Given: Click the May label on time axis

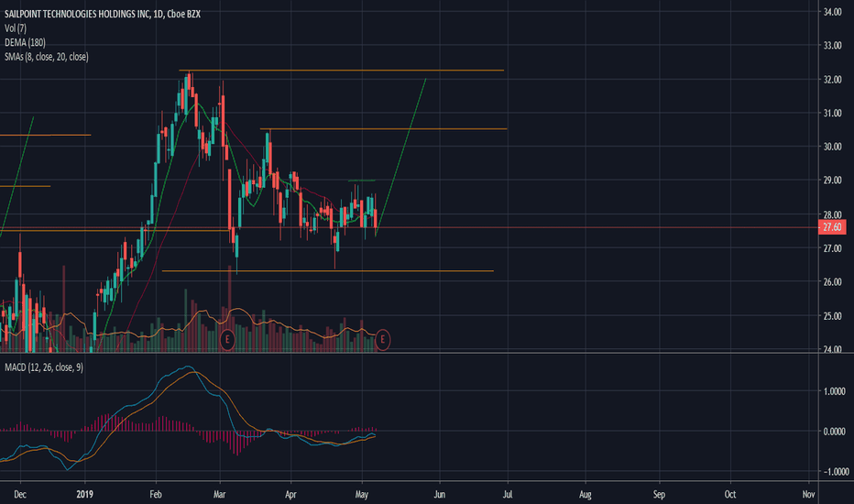Looking at the screenshot, I should pos(362,495).
